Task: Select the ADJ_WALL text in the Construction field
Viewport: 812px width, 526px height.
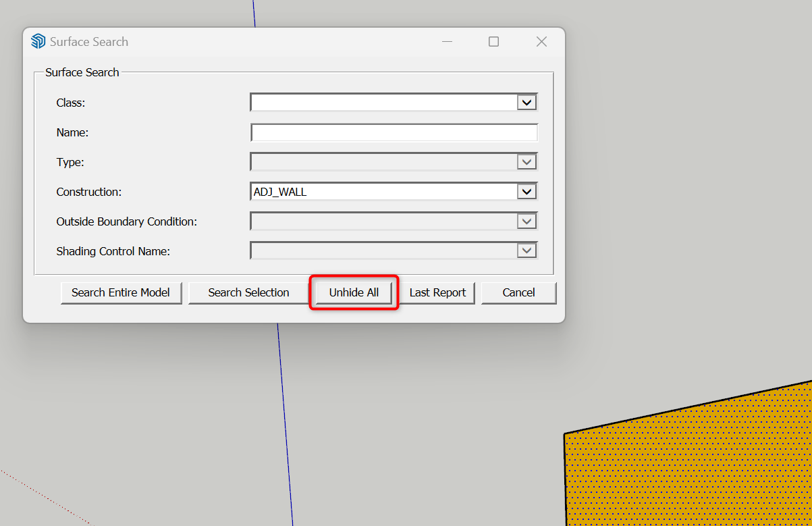Action: coord(280,192)
